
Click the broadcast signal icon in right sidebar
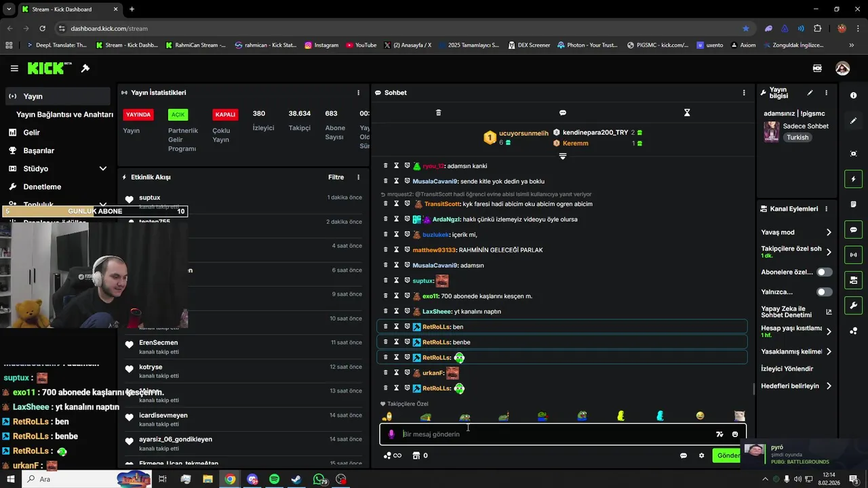click(854, 255)
